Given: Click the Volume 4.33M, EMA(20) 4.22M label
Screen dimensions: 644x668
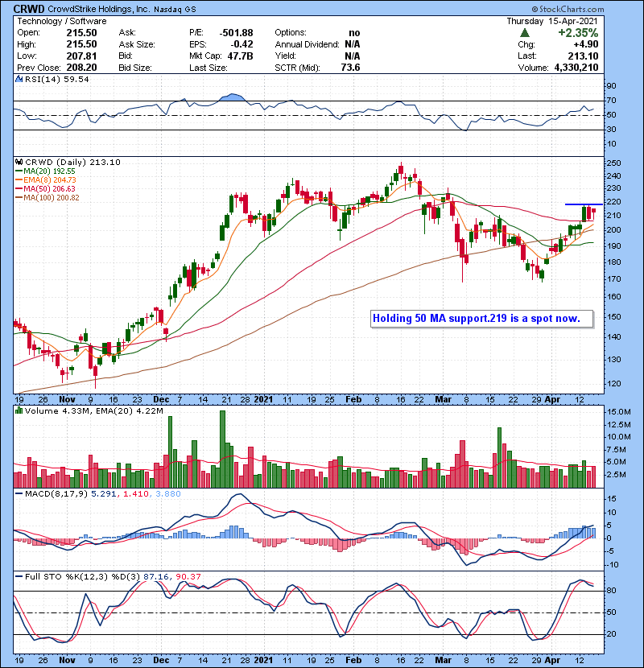Looking at the screenshot, I should click(x=93, y=411).
